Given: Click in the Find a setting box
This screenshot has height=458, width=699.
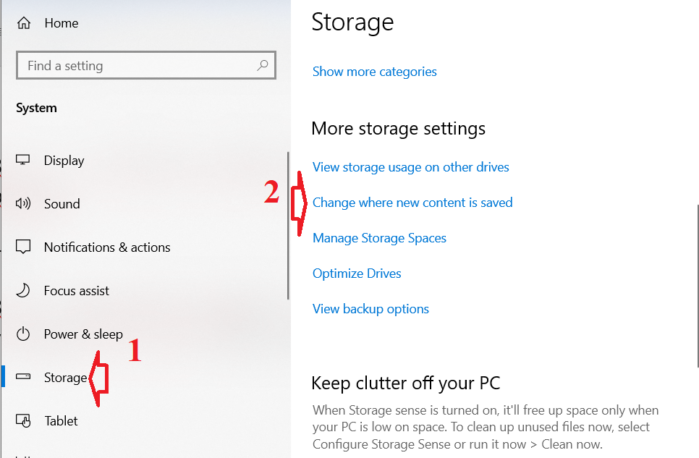Looking at the screenshot, I should click(x=146, y=66).
